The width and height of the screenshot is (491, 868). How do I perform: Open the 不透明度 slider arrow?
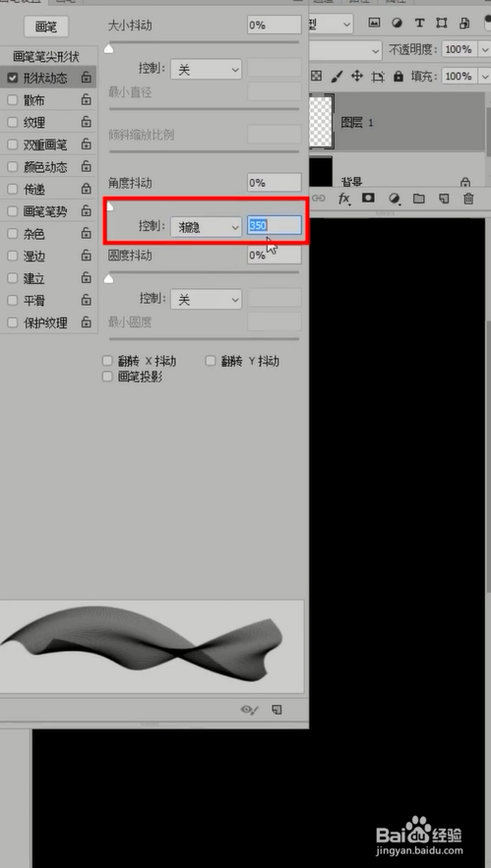point(484,49)
